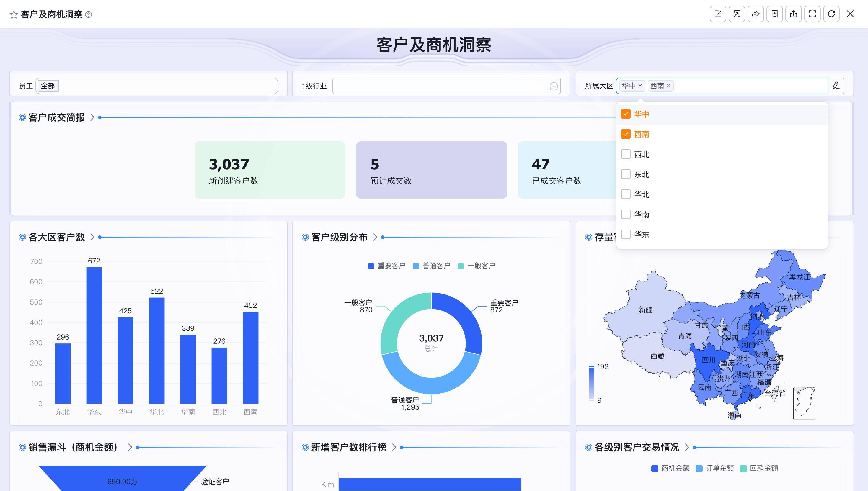Click the 普通客户 1,295 donut segment
The image size is (868, 491).
tap(431, 385)
